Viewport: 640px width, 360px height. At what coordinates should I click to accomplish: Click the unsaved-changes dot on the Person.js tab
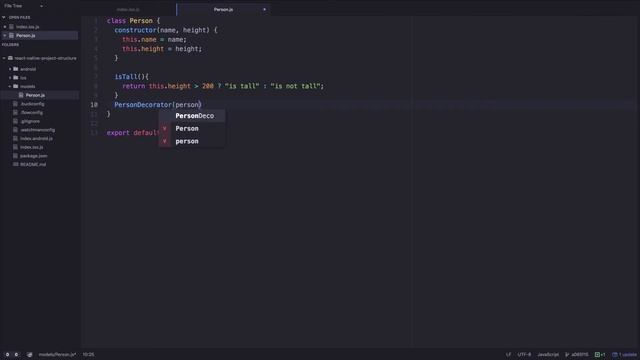[264, 9]
